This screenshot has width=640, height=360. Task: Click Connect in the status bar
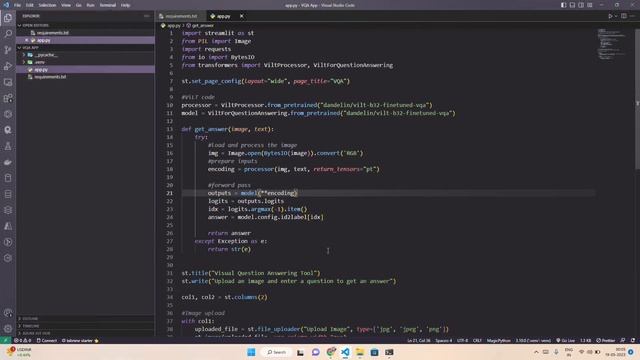click(x=47, y=340)
